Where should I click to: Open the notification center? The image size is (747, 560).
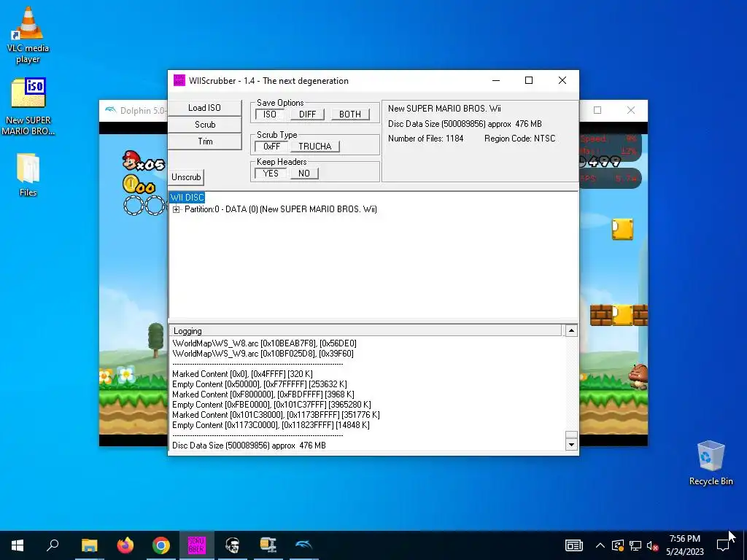coord(723,545)
